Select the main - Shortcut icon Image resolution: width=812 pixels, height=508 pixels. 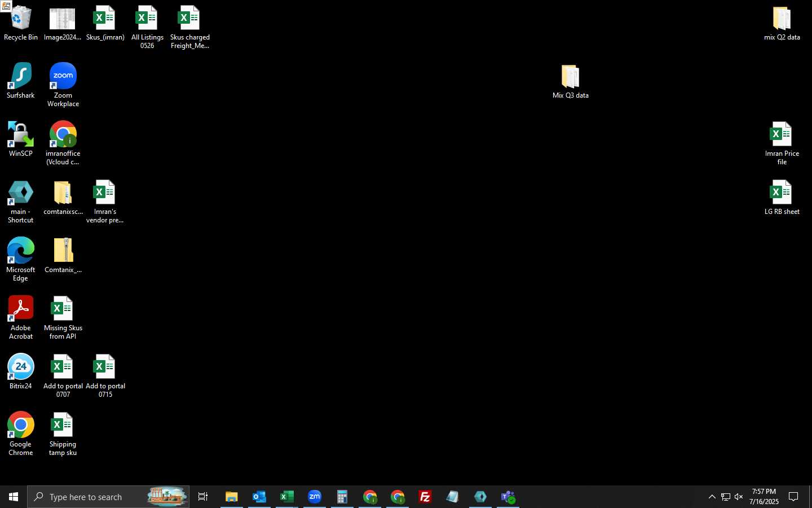(21, 202)
